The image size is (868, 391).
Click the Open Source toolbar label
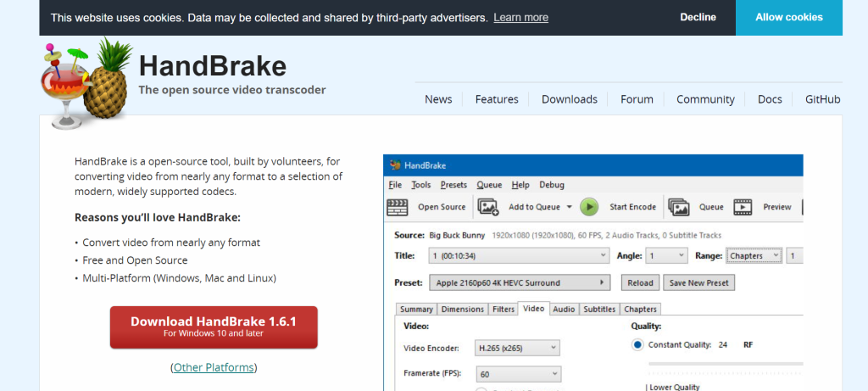click(441, 207)
